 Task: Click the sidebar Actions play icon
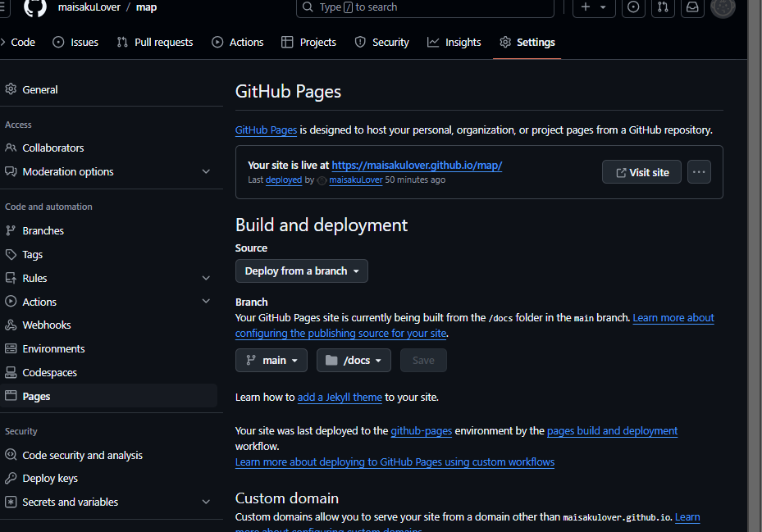click(11, 301)
